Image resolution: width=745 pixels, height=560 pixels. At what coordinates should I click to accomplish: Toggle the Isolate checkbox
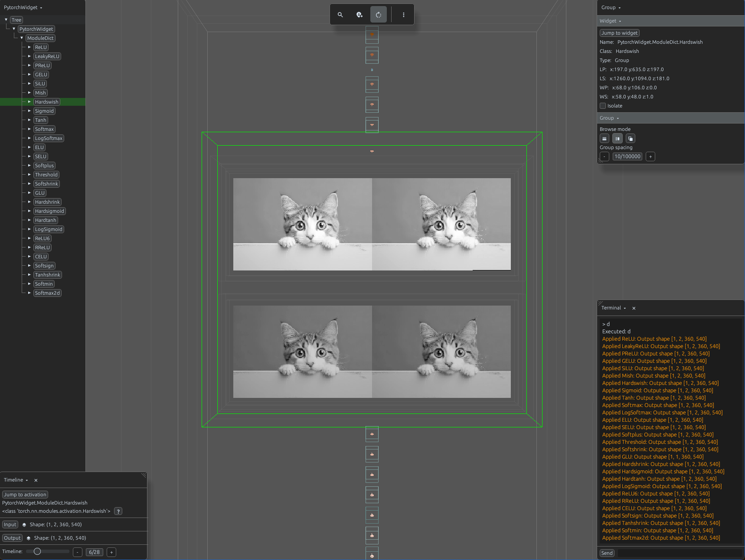pos(603,106)
